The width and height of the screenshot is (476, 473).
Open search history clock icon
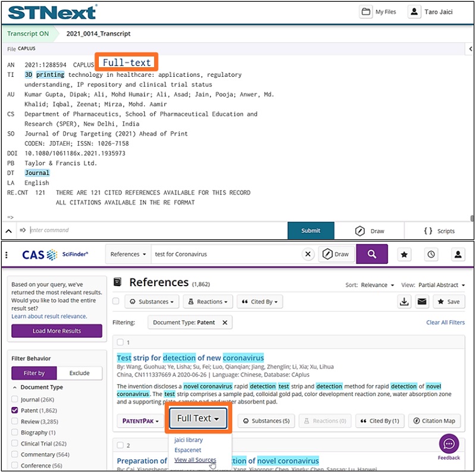pyautogui.click(x=431, y=254)
